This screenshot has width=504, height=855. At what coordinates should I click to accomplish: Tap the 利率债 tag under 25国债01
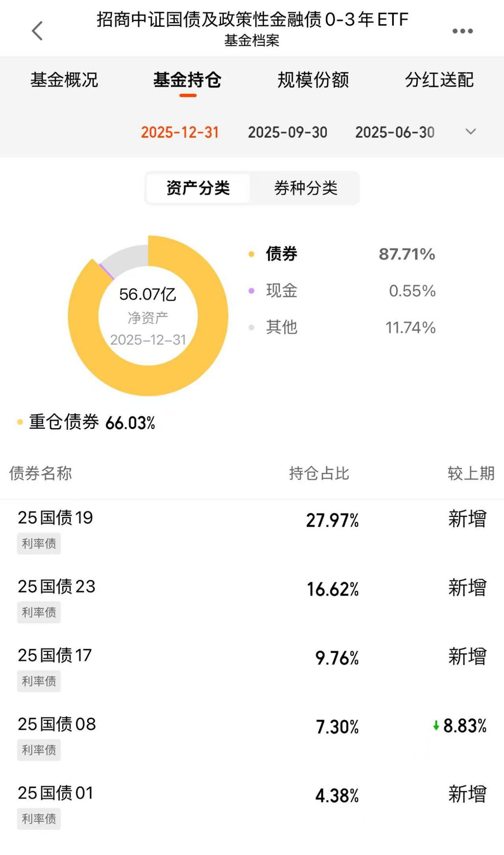(39, 819)
